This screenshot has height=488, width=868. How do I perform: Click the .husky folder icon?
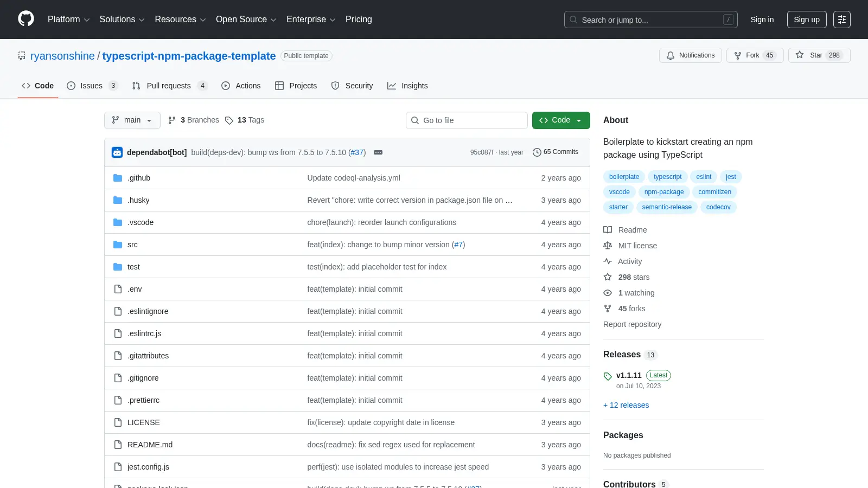coord(118,200)
